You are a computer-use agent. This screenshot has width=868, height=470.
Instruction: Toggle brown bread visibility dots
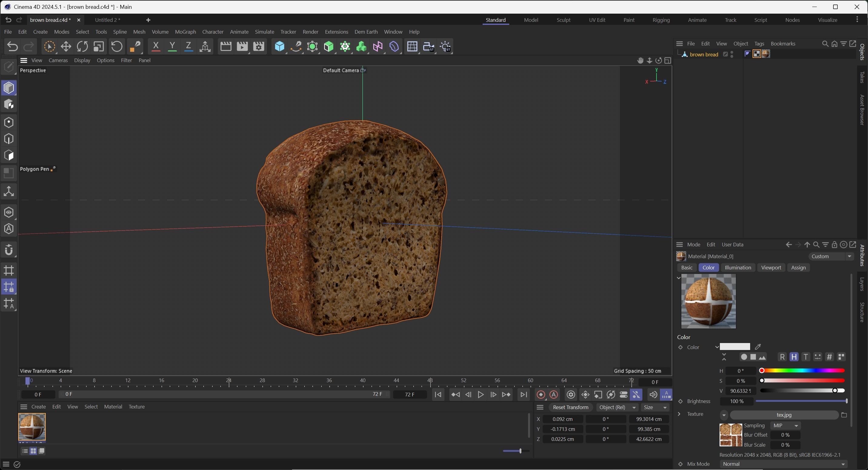[732, 54]
